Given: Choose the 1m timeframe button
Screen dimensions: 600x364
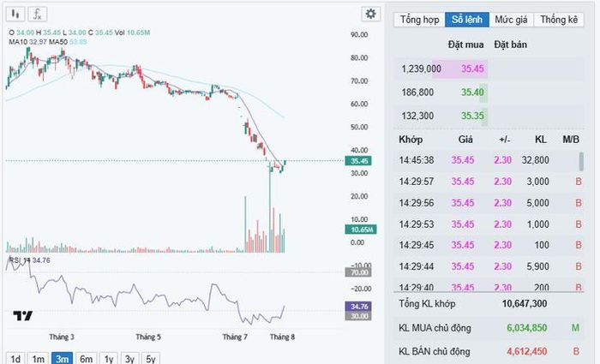Looking at the screenshot, I should 39,359.
